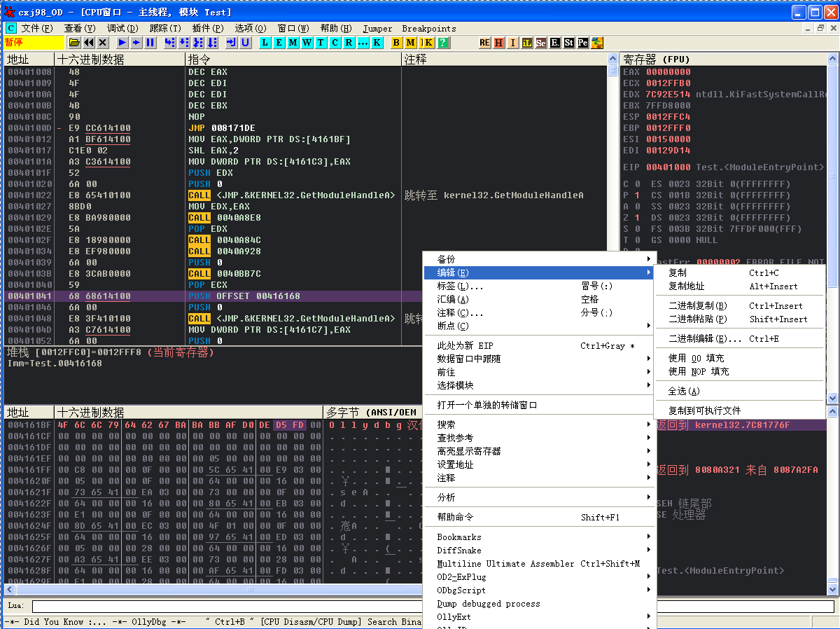The image size is (840, 629).
Task: Click the Pause execution toolbar icon
Action: click(x=150, y=43)
